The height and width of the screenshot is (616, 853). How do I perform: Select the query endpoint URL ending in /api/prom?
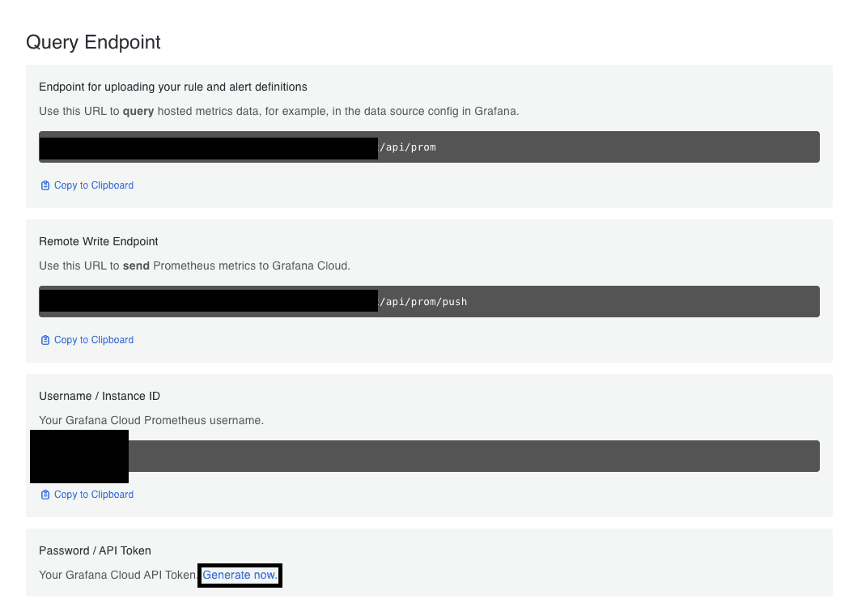[429, 147]
